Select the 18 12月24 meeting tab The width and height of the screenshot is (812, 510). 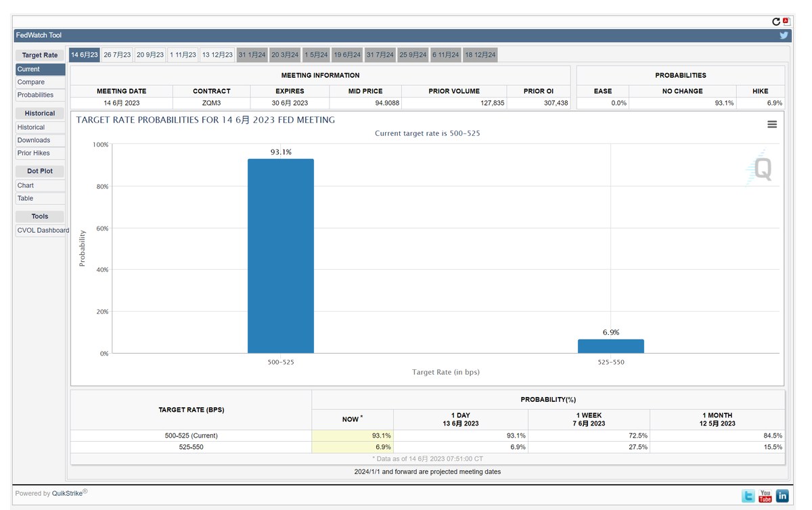[480, 55]
